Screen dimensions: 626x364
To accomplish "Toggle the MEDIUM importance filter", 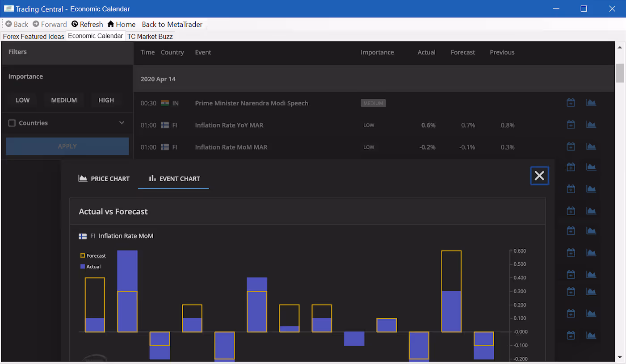I will click(64, 100).
